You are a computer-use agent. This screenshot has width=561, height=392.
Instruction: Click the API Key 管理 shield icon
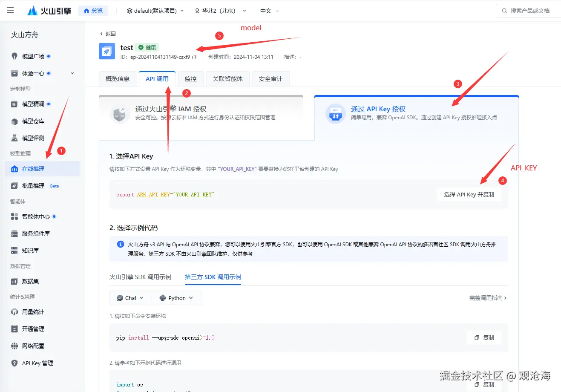(x=14, y=363)
